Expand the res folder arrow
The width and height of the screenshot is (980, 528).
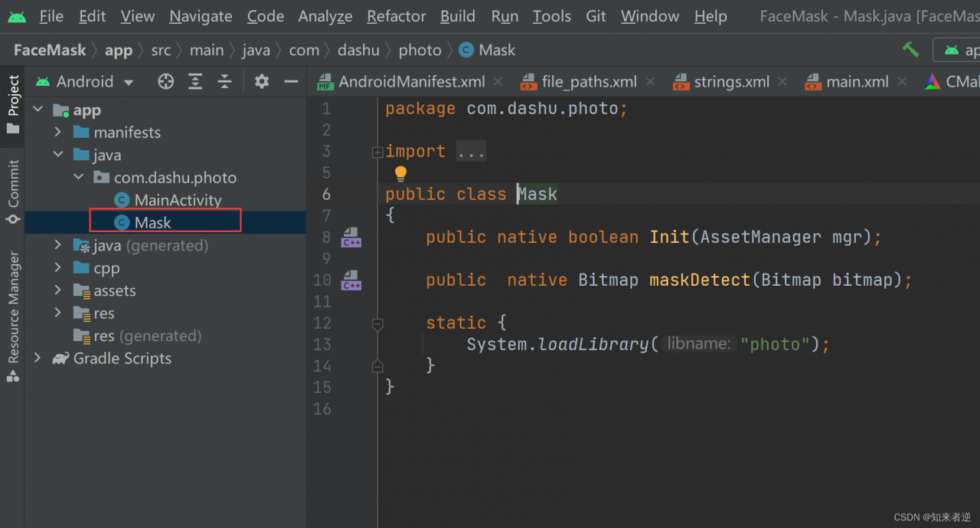point(58,313)
